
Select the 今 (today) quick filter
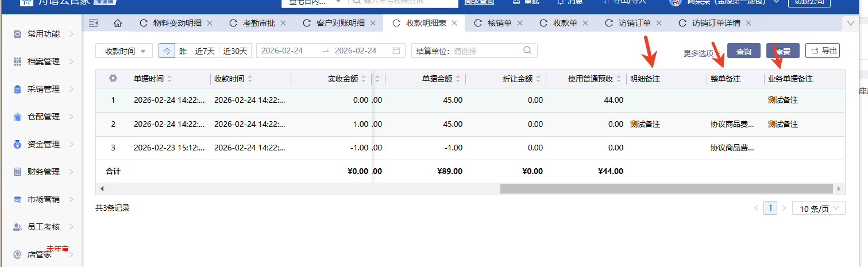[167, 51]
